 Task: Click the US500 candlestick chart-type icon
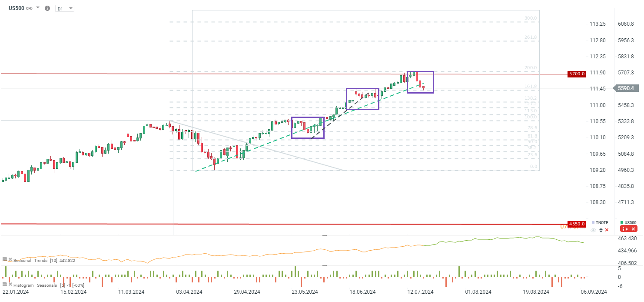coord(625,229)
